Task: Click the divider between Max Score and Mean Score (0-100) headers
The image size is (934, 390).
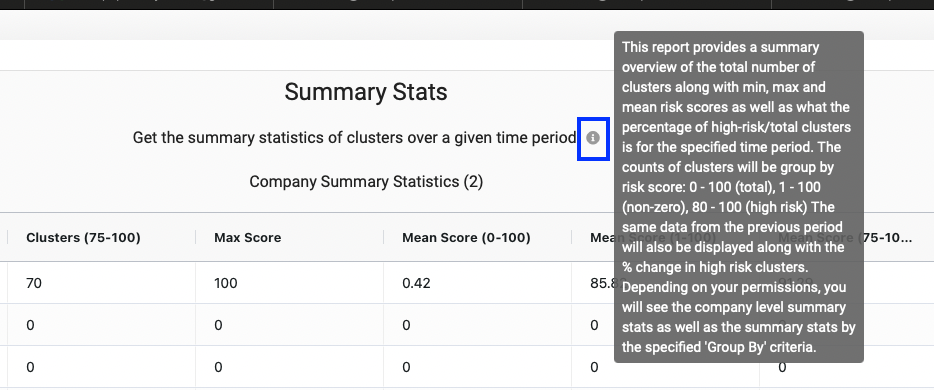Action: [x=384, y=238]
